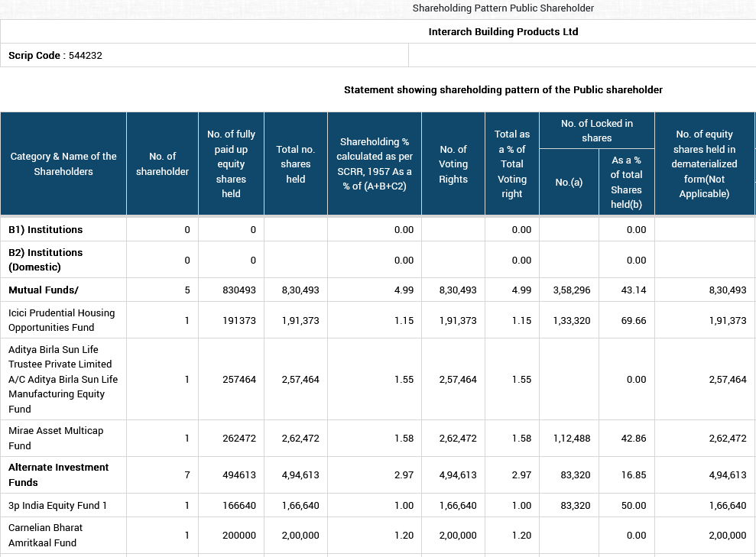The width and height of the screenshot is (756, 557).
Task: Select the Alternate Investment Funds row label
Action: [x=58, y=474]
